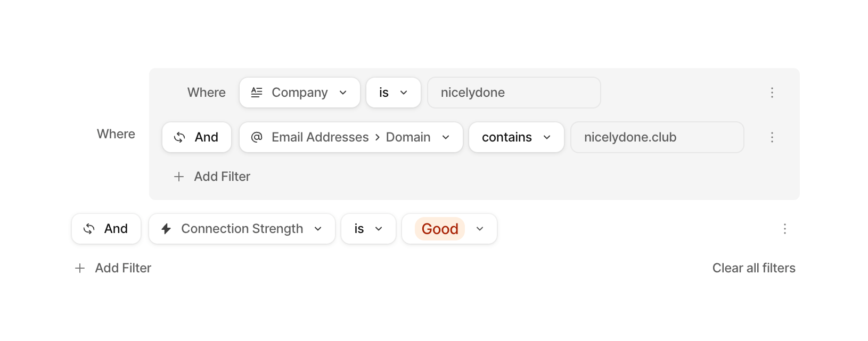
Task: Click Clear all filters
Action: [x=754, y=268]
